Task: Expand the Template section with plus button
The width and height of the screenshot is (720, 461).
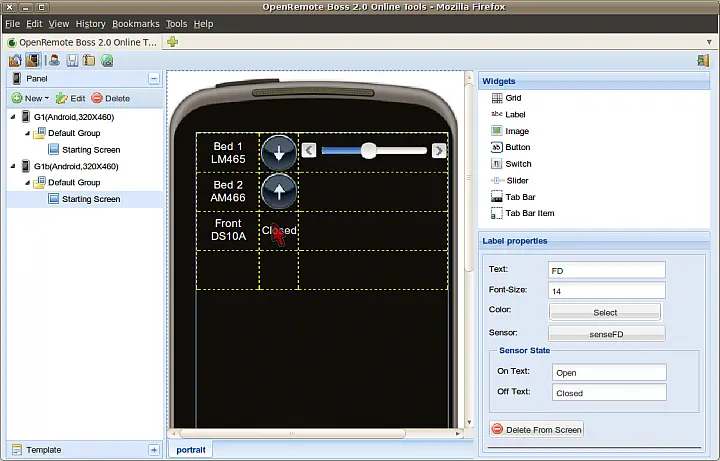Action: point(154,450)
